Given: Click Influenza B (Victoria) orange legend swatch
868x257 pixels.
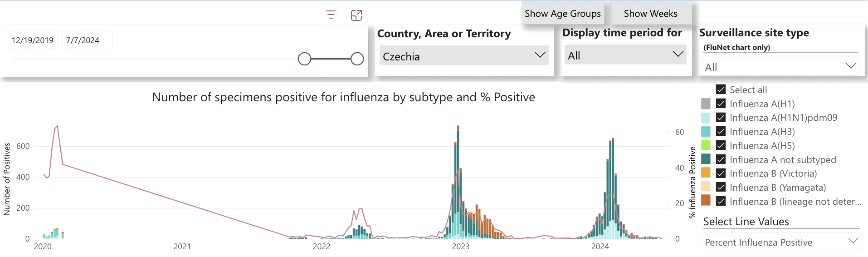Looking at the screenshot, I should (x=706, y=173).
